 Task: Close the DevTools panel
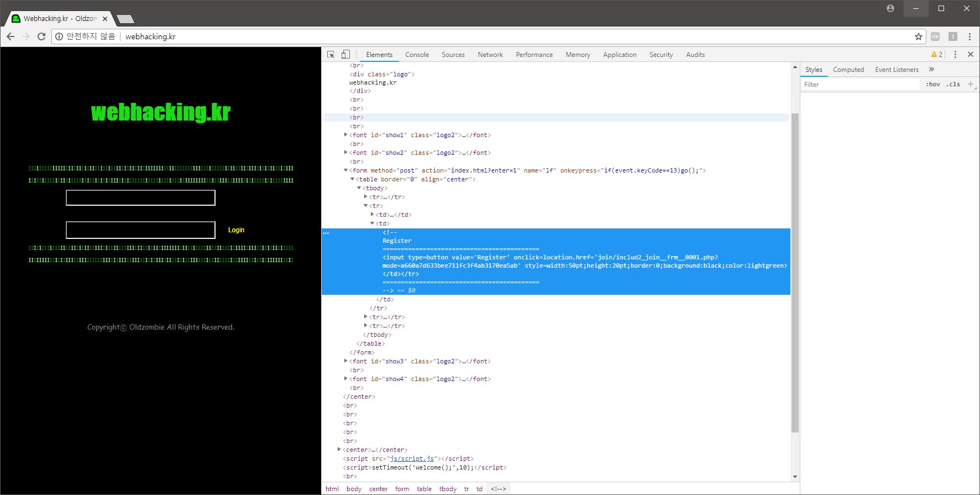point(970,55)
